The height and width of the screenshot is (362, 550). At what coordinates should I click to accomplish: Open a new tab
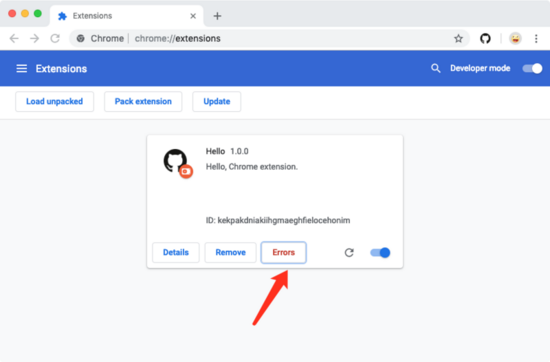(x=217, y=16)
